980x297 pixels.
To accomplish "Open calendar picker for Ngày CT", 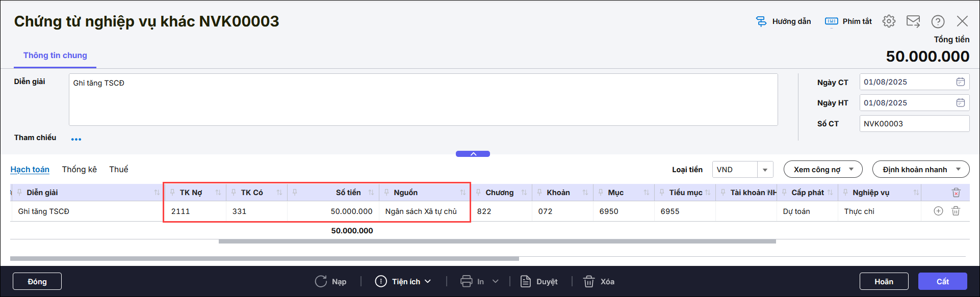I will click(960, 82).
